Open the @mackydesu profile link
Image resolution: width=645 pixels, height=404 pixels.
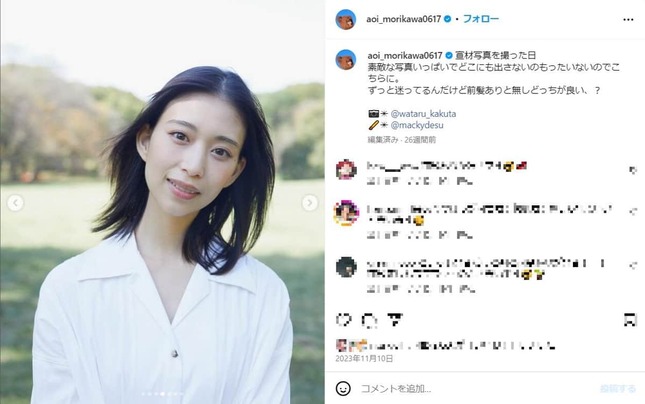click(417, 125)
